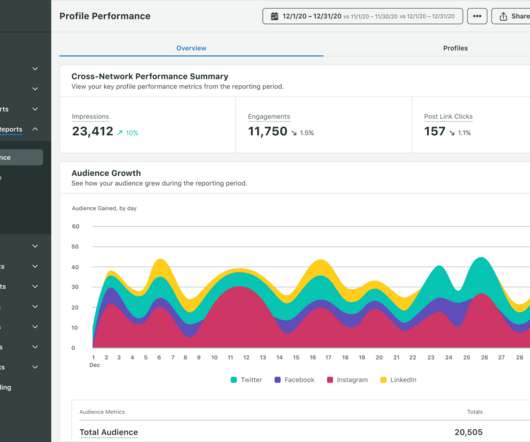Click the Post Link Clicks metric label

click(448, 117)
